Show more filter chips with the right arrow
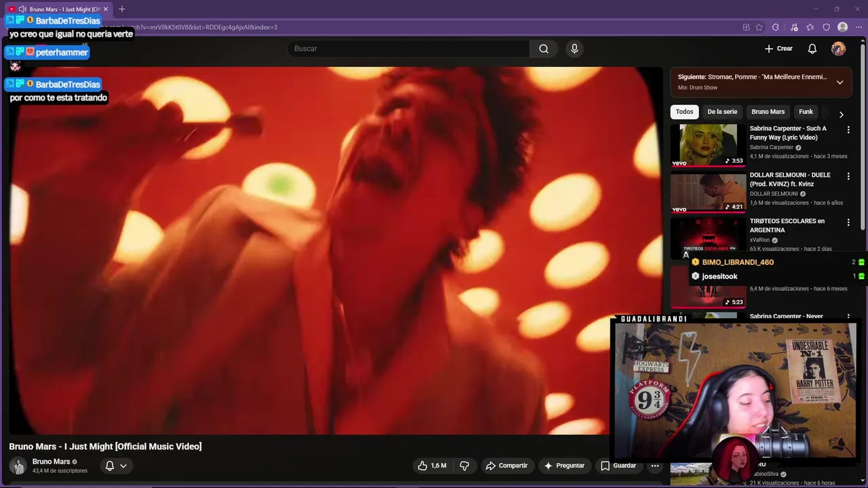868x488 pixels. [x=841, y=114]
